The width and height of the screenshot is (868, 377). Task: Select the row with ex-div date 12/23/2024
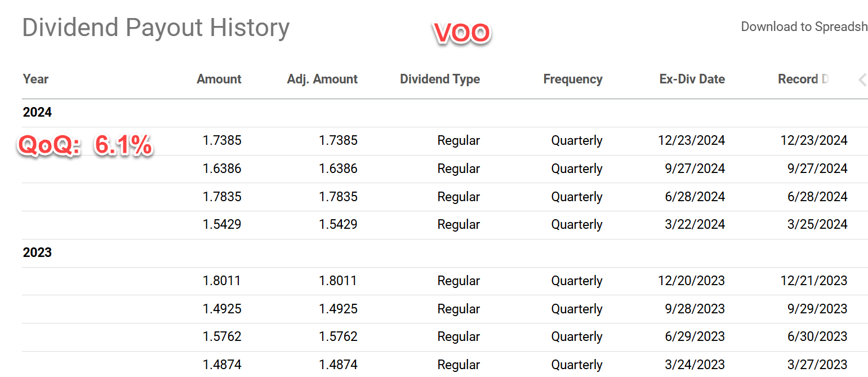[x=691, y=140]
